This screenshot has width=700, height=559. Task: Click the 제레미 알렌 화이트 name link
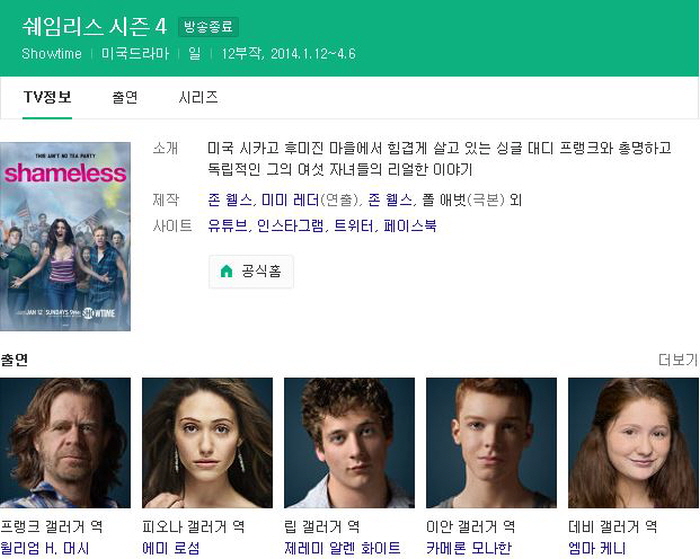tap(342, 548)
